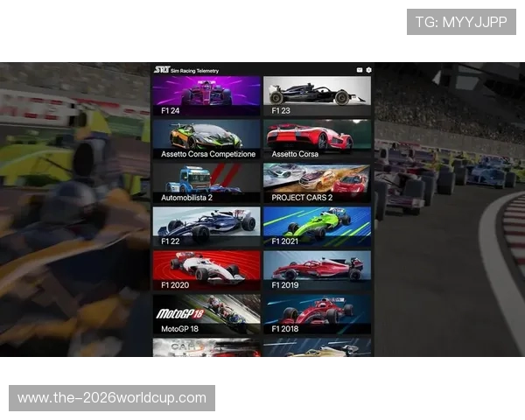Pick the F1 2019 game card
The height and width of the screenshot is (420, 525).
317,270
